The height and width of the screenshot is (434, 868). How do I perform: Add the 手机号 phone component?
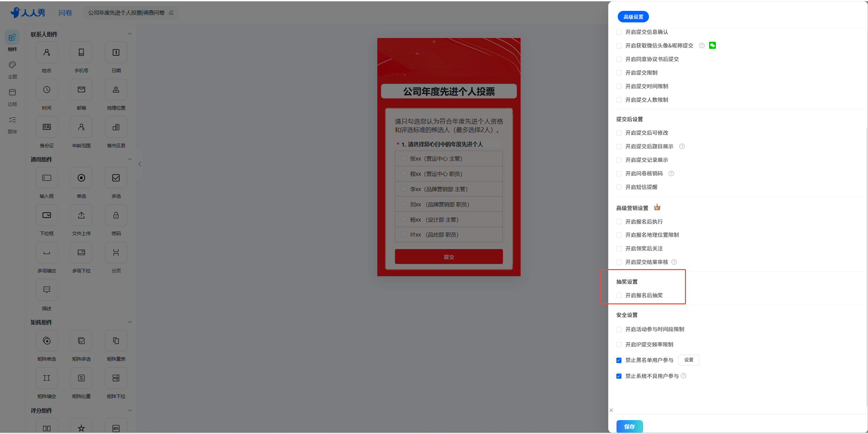pos(81,53)
